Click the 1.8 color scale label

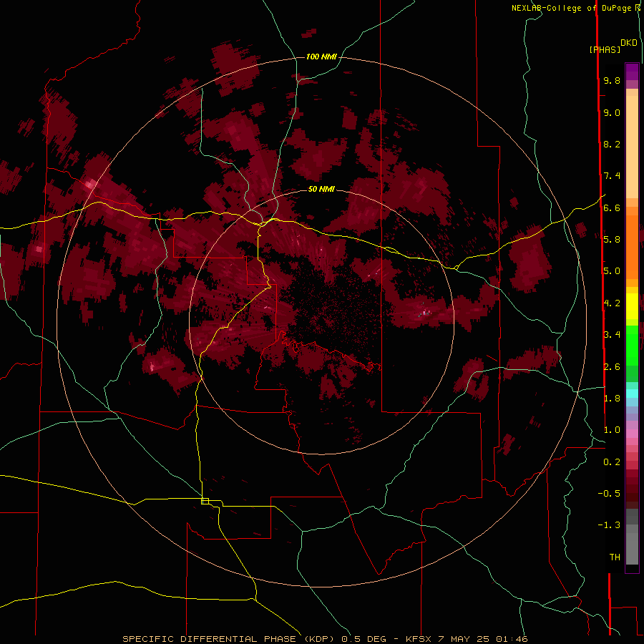pos(612,399)
